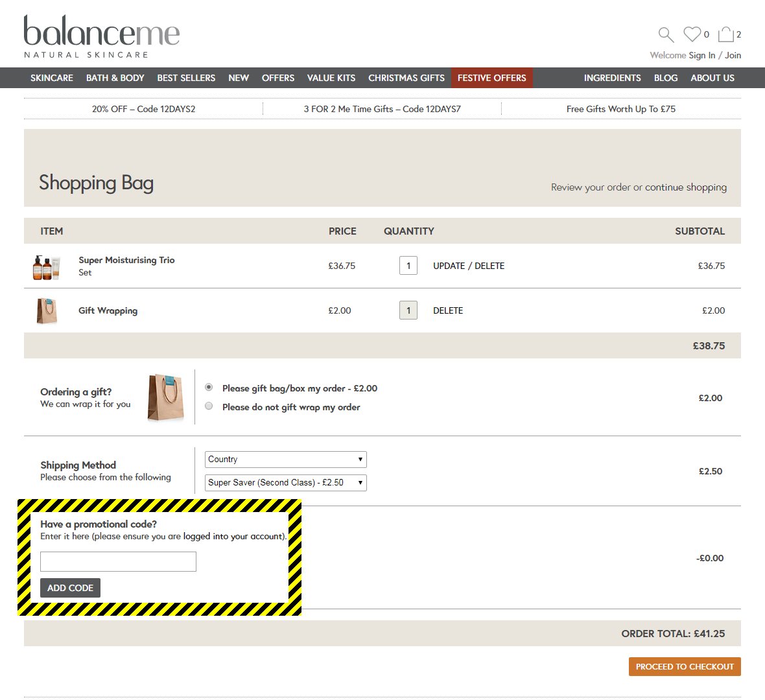Screen dimensions: 765x700
Task: Click 'Free Gifts Worth Up To £75' promo
Action: (621, 110)
